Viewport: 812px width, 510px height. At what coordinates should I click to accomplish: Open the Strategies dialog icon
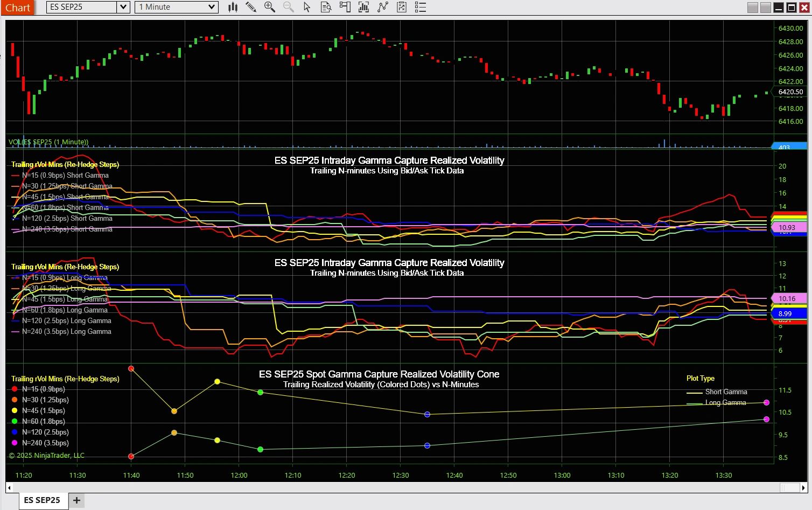(x=402, y=7)
